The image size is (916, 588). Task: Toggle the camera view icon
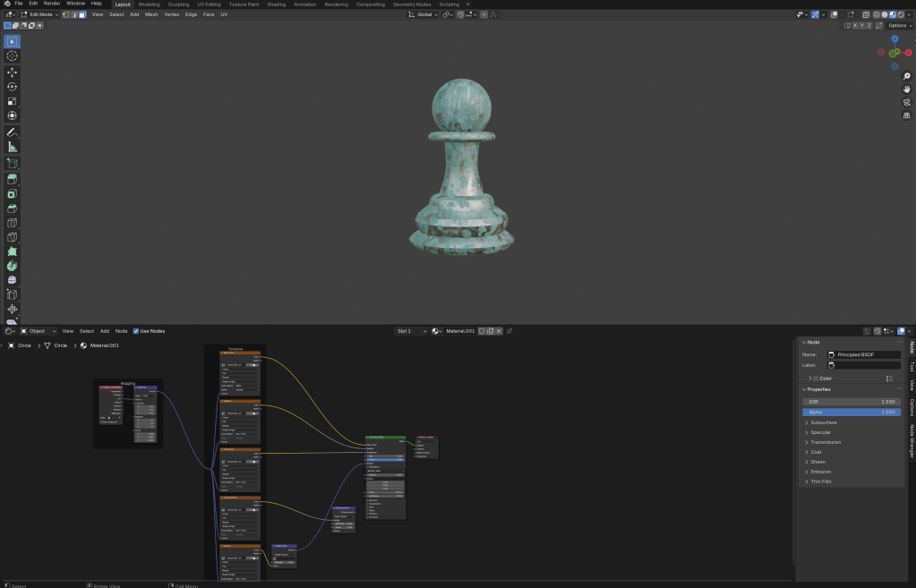pyautogui.click(x=906, y=102)
